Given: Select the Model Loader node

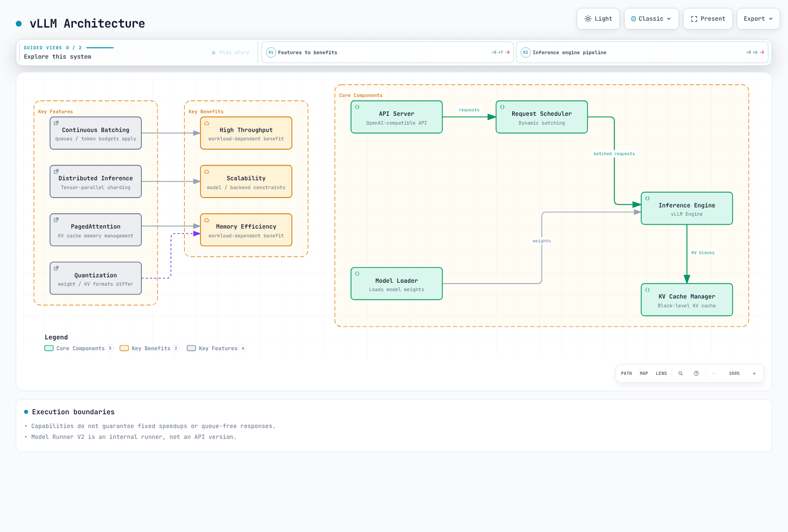Looking at the screenshot, I should (x=396, y=284).
